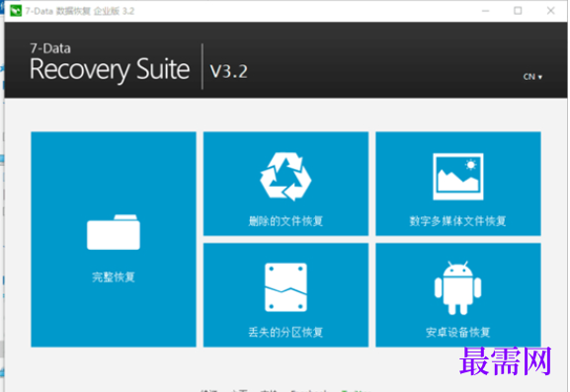The width and height of the screenshot is (570, 392).
Task: Open the 完整恢复 folder tile
Action: [114, 239]
